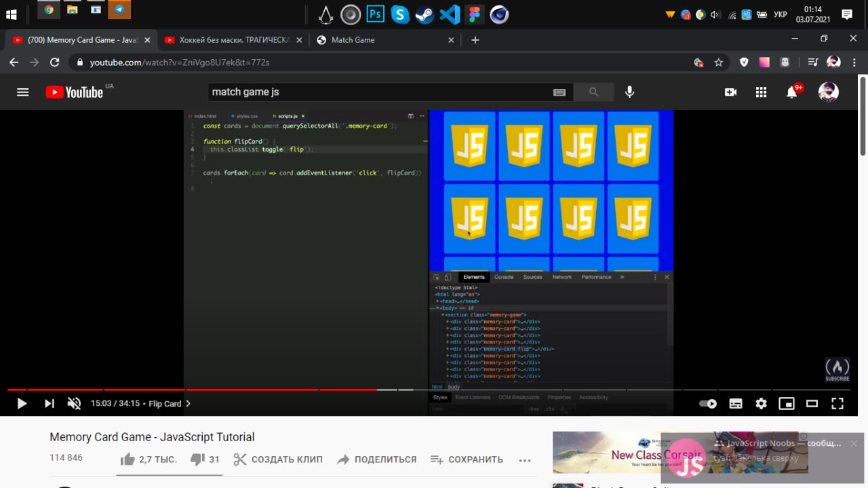This screenshot has height=488, width=868.
Task: Open the YouTube guide hamburger menu
Action: 23,92
